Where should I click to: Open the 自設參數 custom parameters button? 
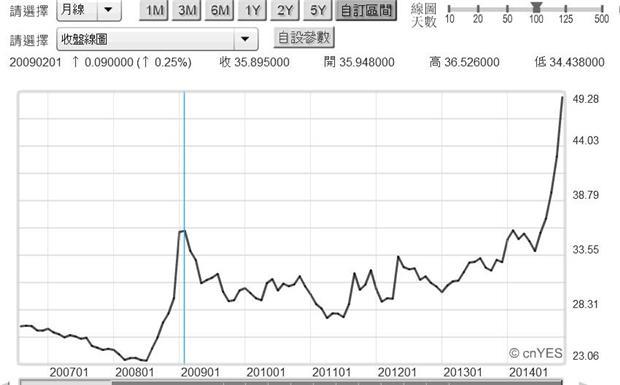click(304, 38)
